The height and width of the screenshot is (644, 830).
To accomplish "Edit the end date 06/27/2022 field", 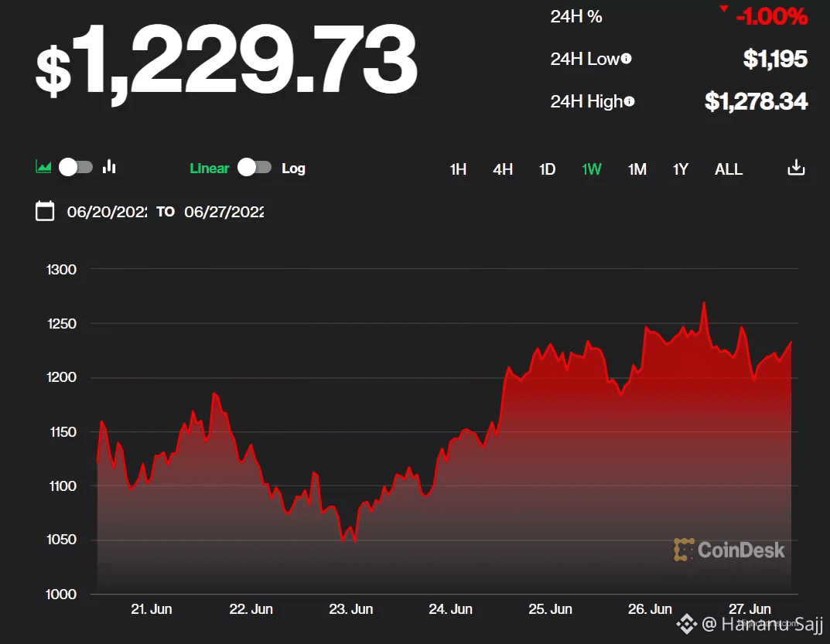I will coord(224,212).
